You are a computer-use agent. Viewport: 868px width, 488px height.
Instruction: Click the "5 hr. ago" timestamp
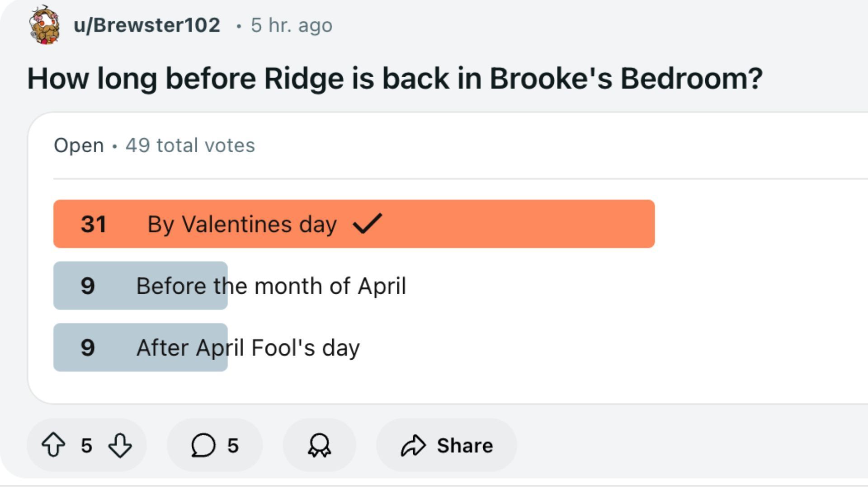point(292,25)
